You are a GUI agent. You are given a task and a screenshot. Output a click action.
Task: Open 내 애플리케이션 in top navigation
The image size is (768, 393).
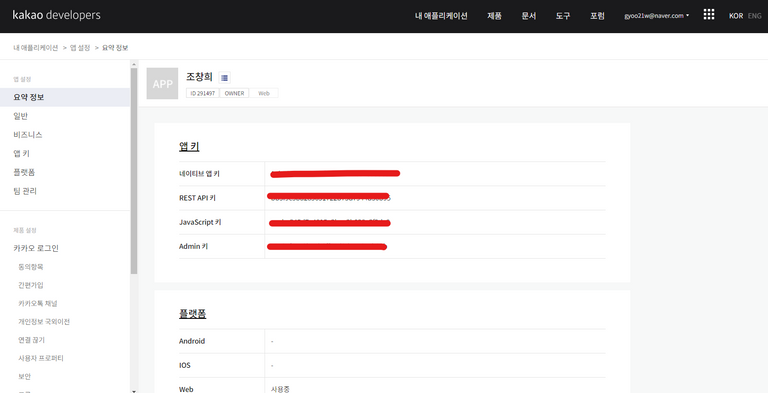point(441,16)
